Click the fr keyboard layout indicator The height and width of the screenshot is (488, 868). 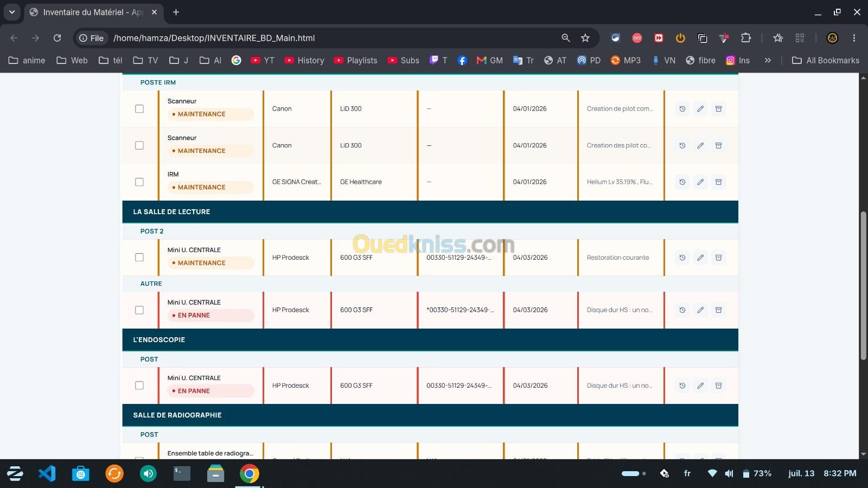[687, 473]
